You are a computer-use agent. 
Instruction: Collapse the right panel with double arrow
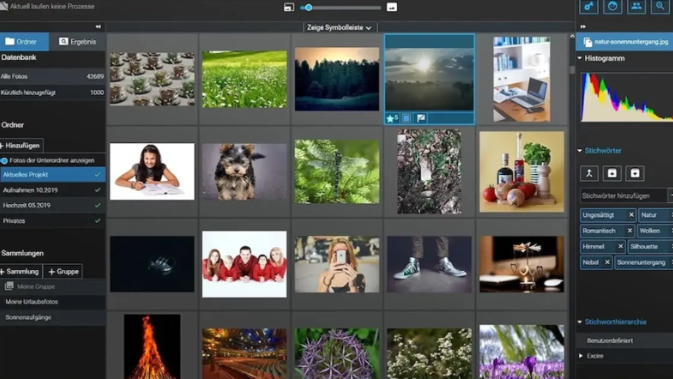point(583,27)
